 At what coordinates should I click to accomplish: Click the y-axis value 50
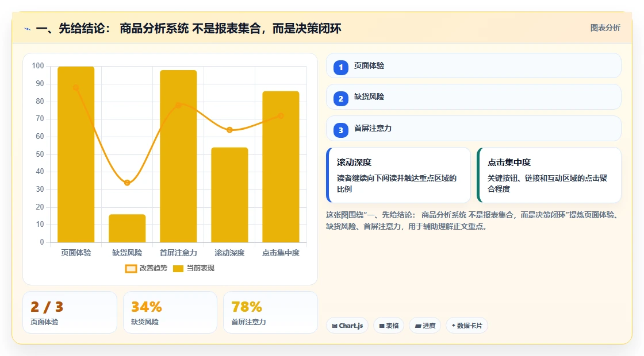click(40, 154)
